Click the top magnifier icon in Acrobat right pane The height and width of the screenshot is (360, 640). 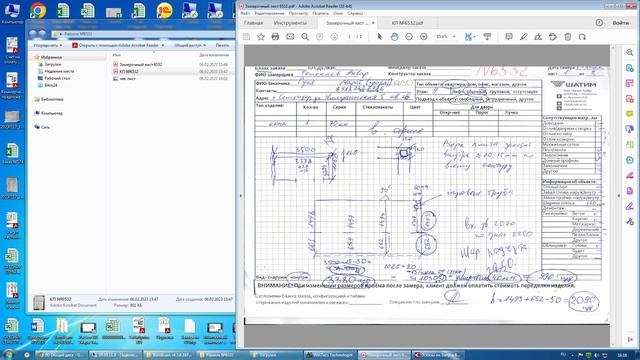(x=630, y=53)
